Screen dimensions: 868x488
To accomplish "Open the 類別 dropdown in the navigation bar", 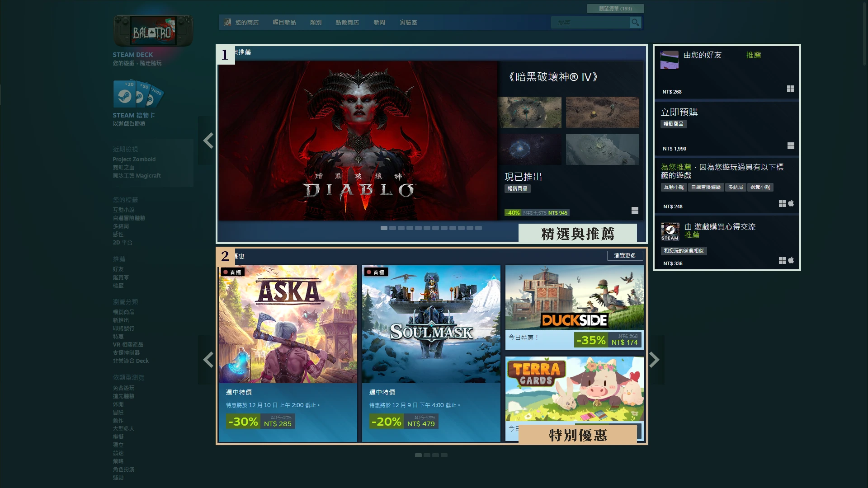I will point(316,22).
